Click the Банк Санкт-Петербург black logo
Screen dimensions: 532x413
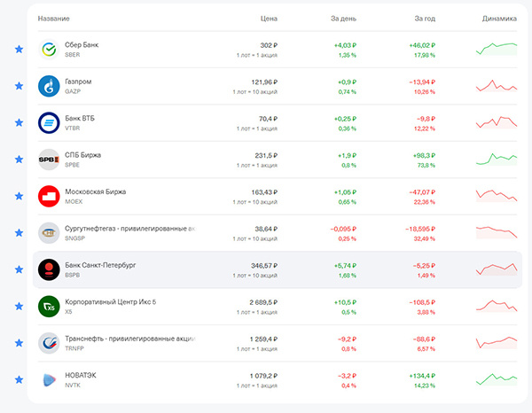click(x=49, y=269)
